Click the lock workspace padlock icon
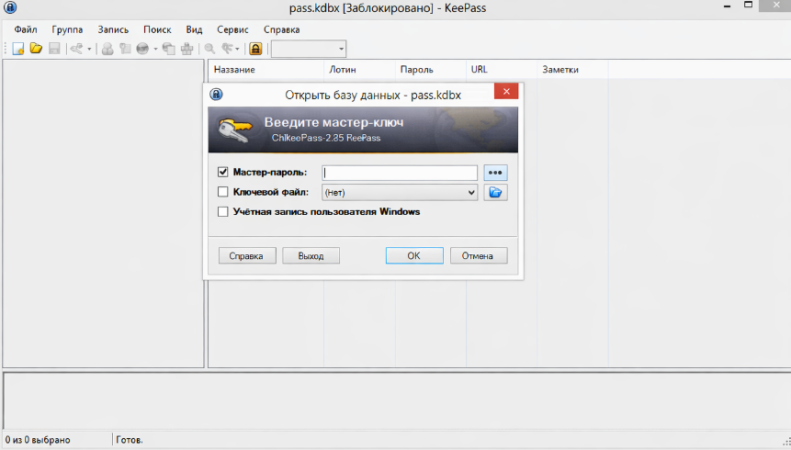Image resolution: width=791 pixels, height=450 pixels. coord(256,48)
